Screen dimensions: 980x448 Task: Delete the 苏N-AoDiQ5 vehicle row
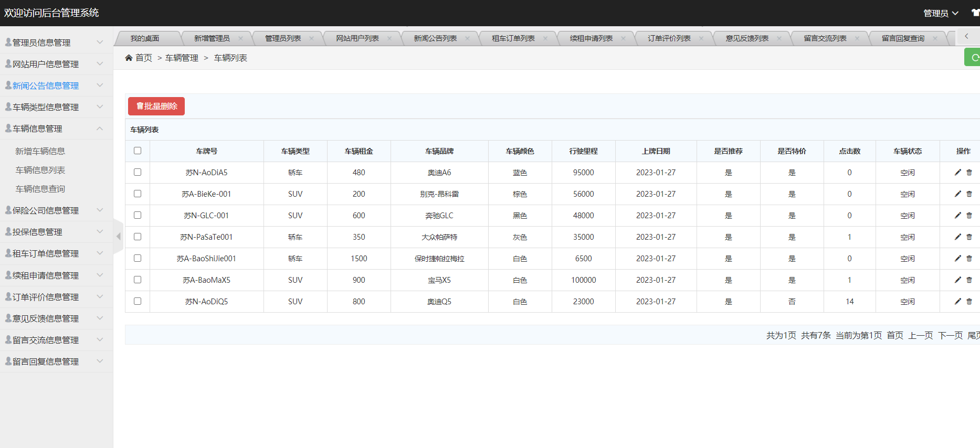[969, 301]
